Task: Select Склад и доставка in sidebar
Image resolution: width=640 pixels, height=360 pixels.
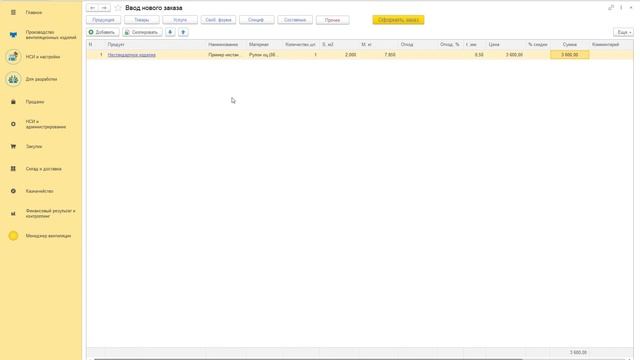Action: (x=44, y=169)
